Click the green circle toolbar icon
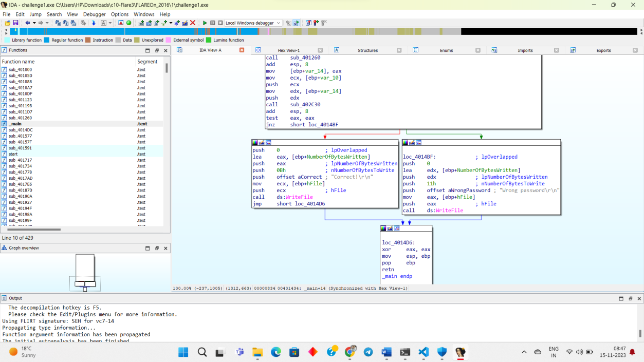This screenshot has height=362, width=644. click(x=129, y=23)
